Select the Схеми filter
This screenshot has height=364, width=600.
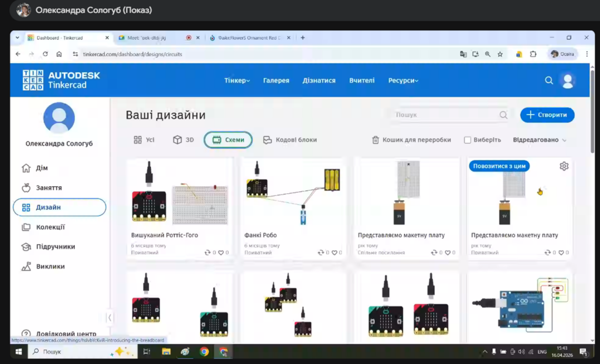coord(228,140)
